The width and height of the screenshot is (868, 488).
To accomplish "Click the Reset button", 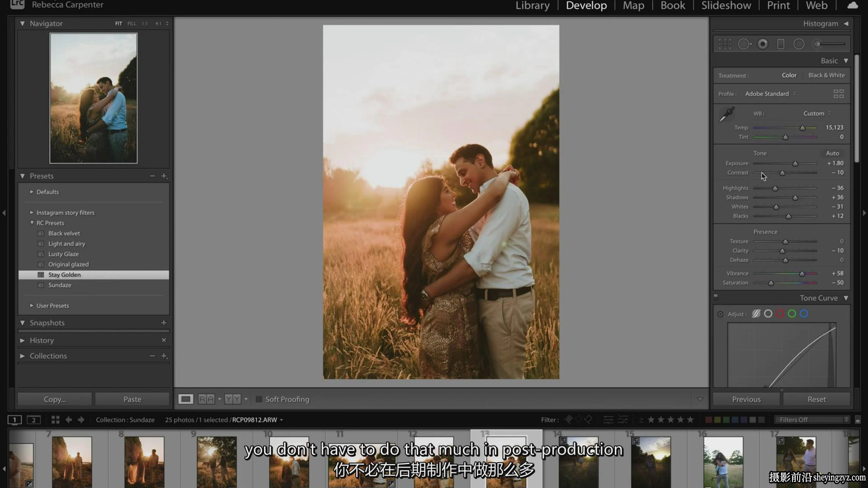I will [x=816, y=399].
